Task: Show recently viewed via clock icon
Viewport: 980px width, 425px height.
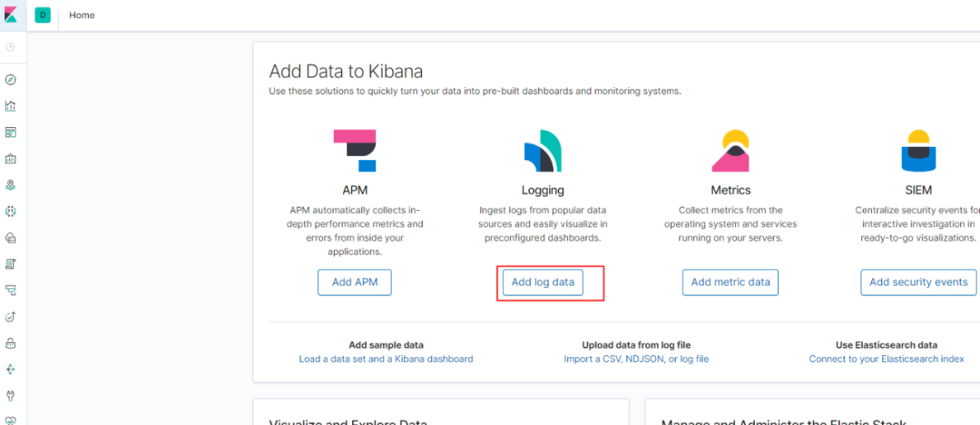Action: (11, 47)
